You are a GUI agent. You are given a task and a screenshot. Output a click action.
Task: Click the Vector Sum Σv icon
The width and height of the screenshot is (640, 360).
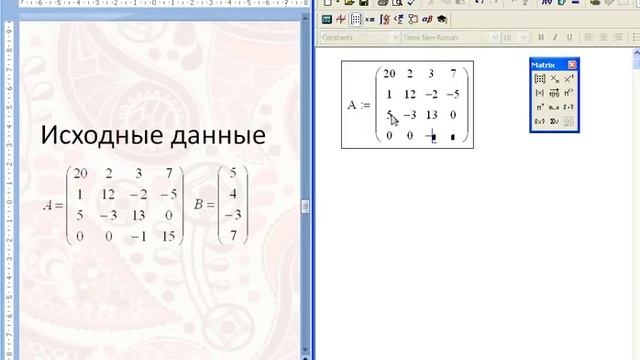coord(554,121)
